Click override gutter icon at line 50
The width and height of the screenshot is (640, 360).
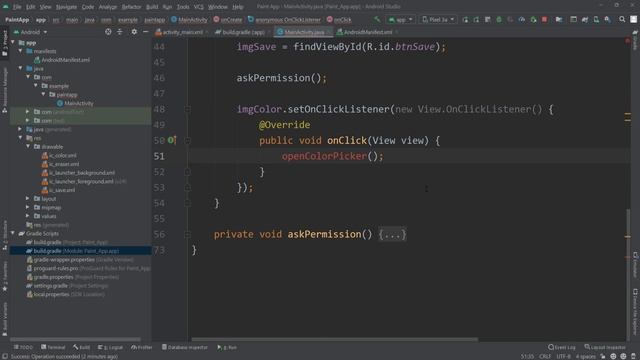point(172,140)
